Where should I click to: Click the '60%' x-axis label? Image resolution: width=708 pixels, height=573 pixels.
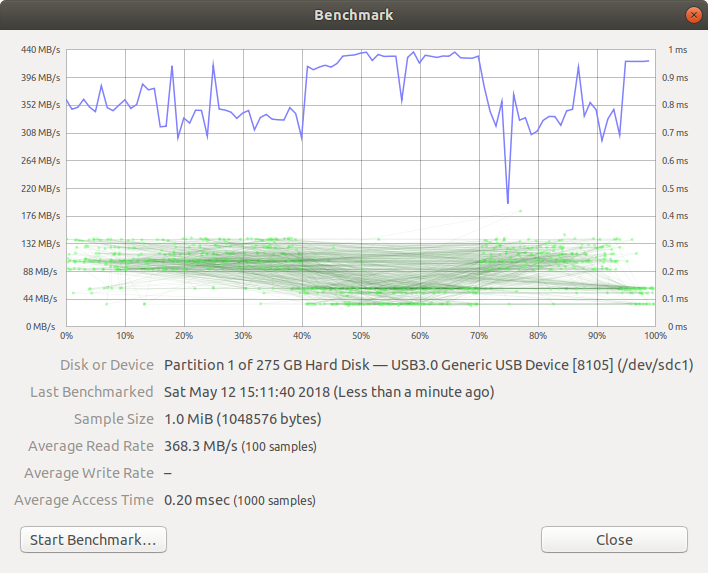pyautogui.click(x=420, y=336)
